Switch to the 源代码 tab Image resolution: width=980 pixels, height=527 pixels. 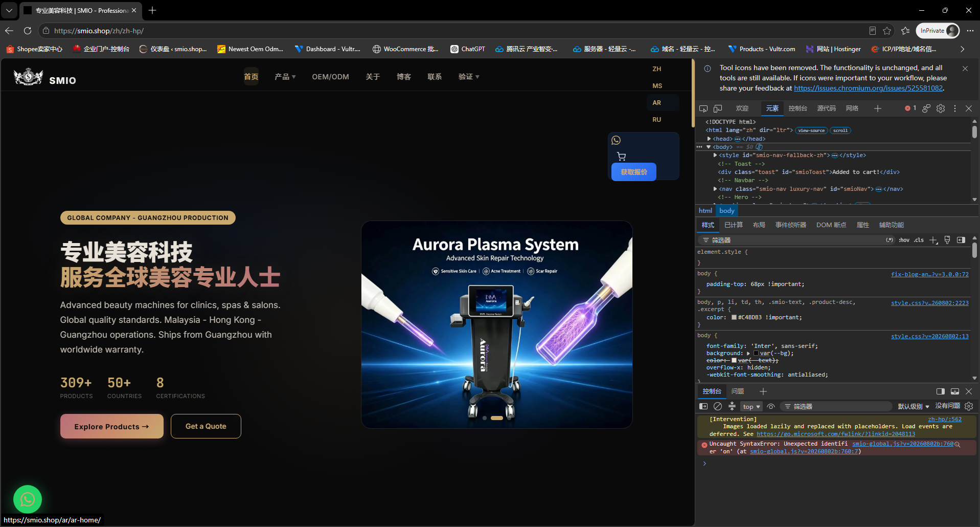pos(826,108)
